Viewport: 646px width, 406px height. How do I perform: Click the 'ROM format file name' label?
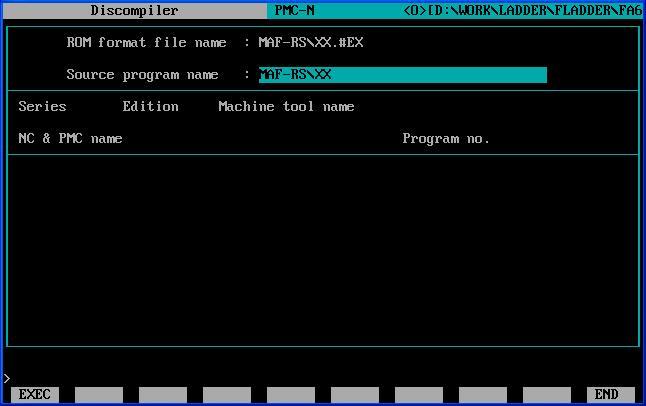click(x=146, y=42)
